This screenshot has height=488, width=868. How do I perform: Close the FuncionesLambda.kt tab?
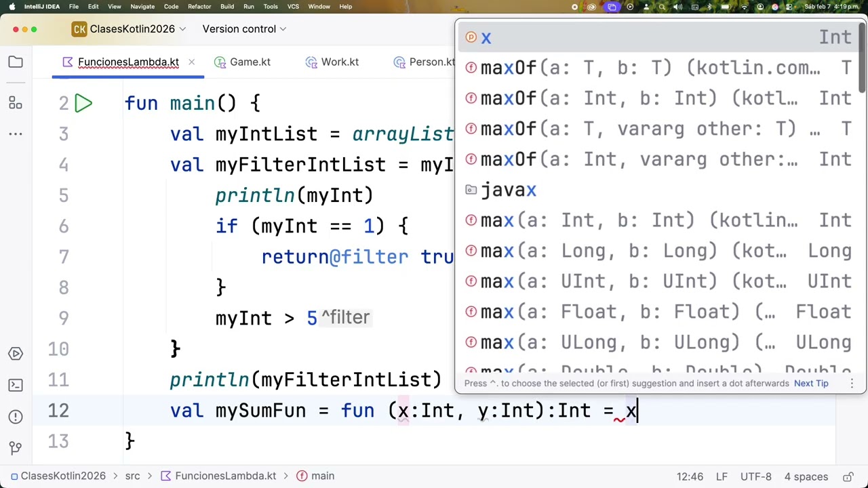coord(191,62)
